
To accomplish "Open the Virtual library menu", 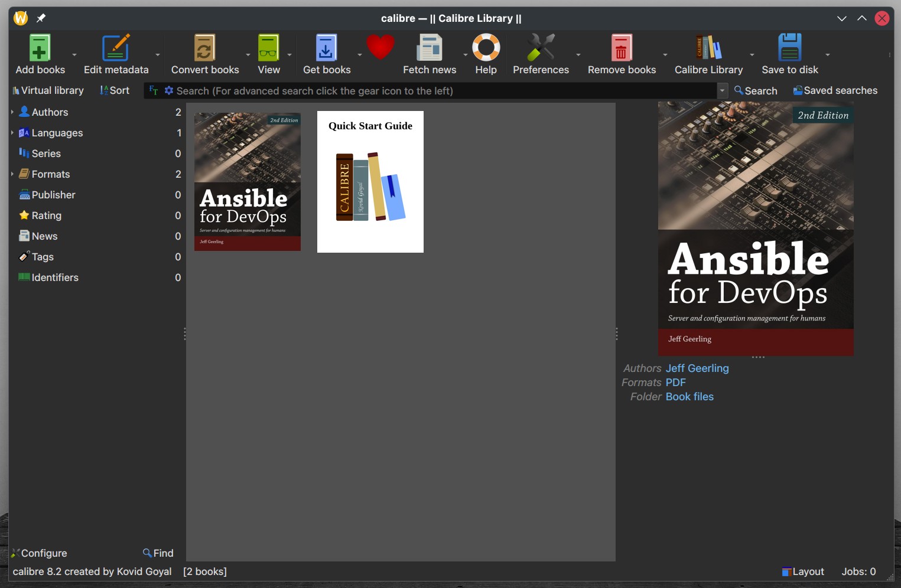I will pyautogui.click(x=48, y=90).
